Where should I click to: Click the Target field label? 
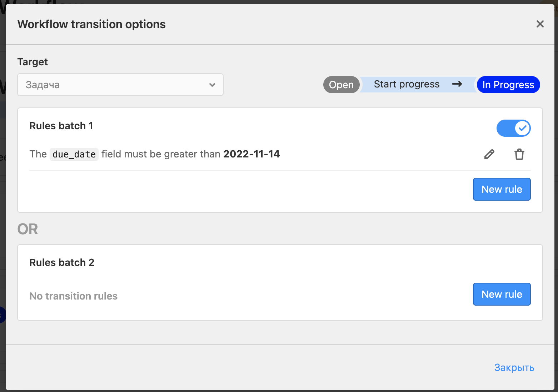pyautogui.click(x=33, y=62)
